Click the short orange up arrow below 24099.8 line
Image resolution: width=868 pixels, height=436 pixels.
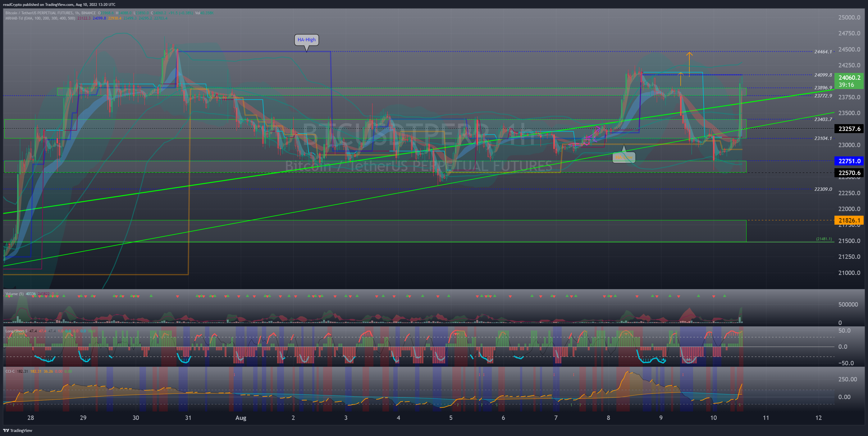coord(680,79)
